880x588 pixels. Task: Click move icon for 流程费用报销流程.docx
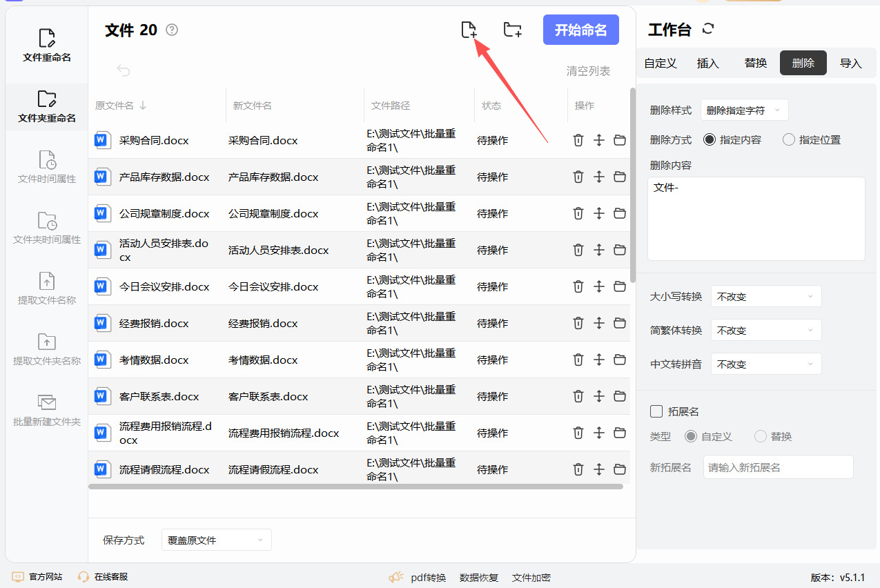(599, 433)
